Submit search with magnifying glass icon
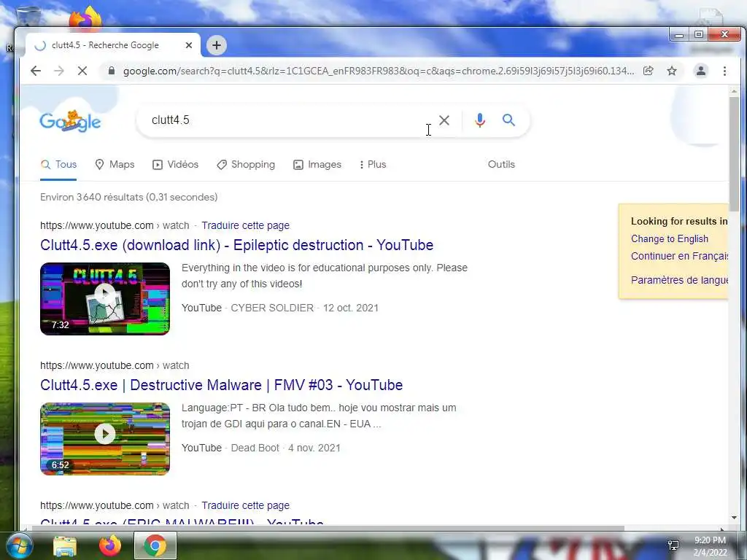This screenshot has width=747, height=560. 508,120
